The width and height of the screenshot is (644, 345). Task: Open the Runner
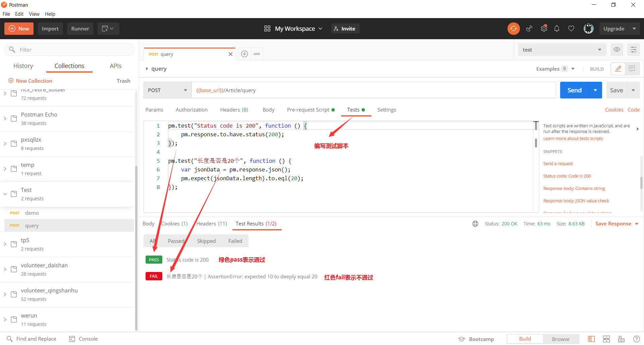coord(80,29)
